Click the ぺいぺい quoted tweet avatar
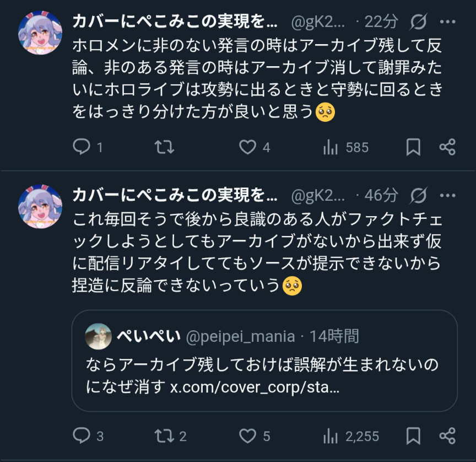476x462 pixels. 99,336
